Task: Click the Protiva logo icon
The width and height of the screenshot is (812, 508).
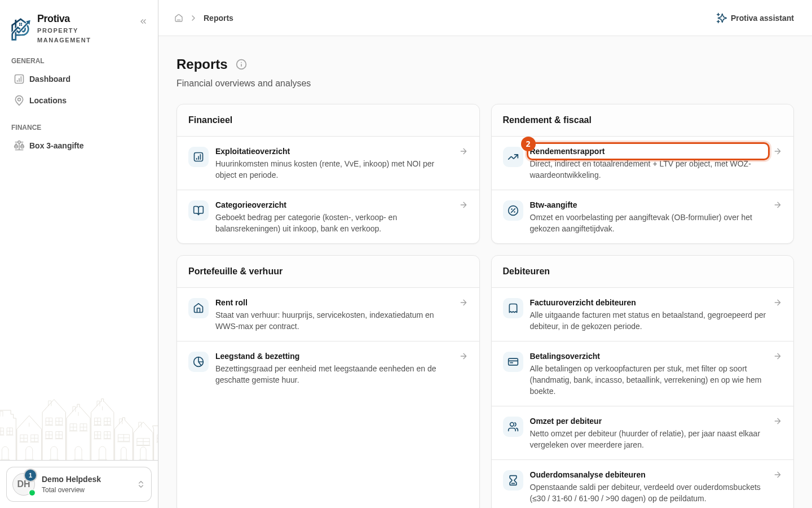Action: (21, 29)
